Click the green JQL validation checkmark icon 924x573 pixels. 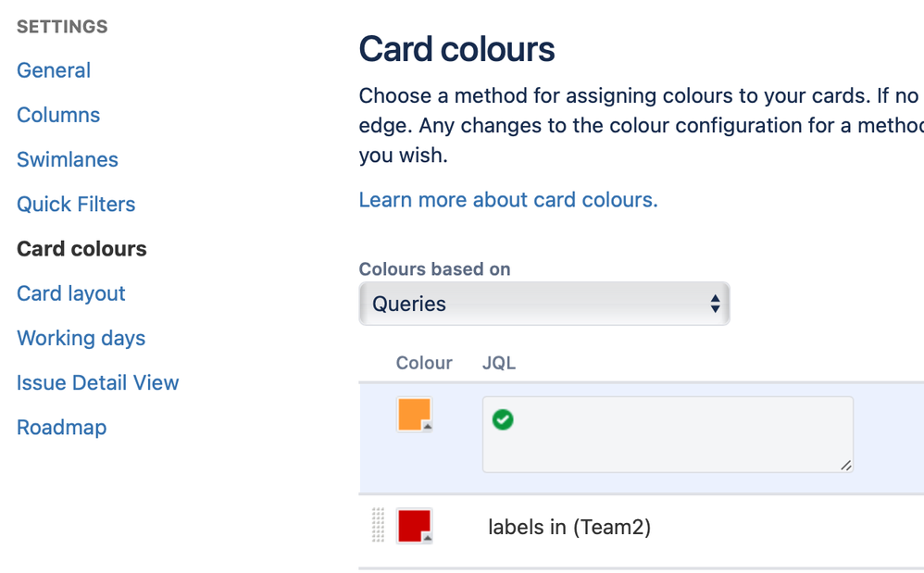[x=503, y=420]
